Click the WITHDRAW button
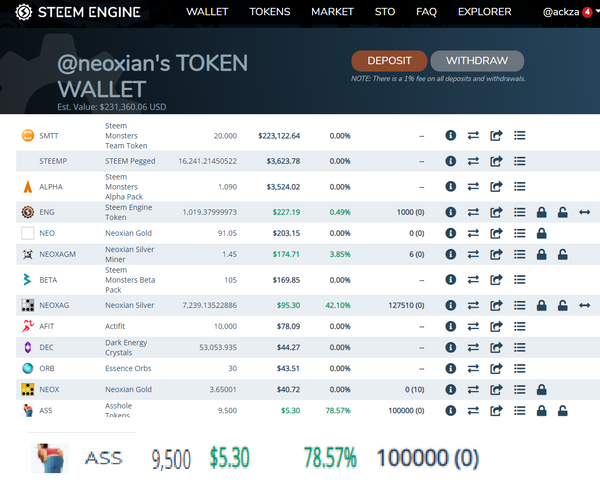This screenshot has height=487, width=600. pyautogui.click(x=477, y=61)
